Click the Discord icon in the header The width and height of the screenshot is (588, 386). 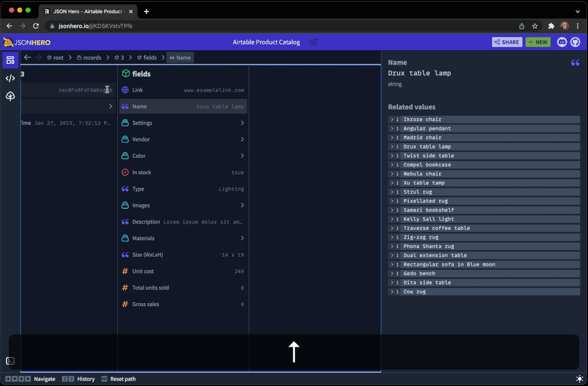(x=562, y=42)
